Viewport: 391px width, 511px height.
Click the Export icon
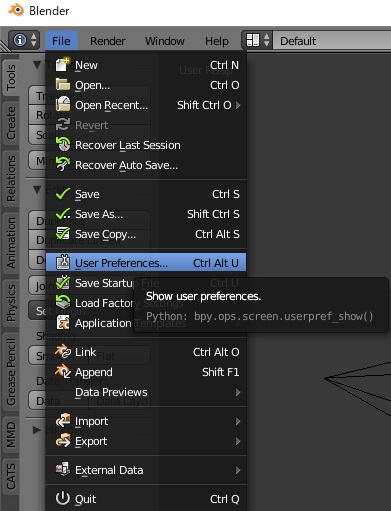point(63,441)
